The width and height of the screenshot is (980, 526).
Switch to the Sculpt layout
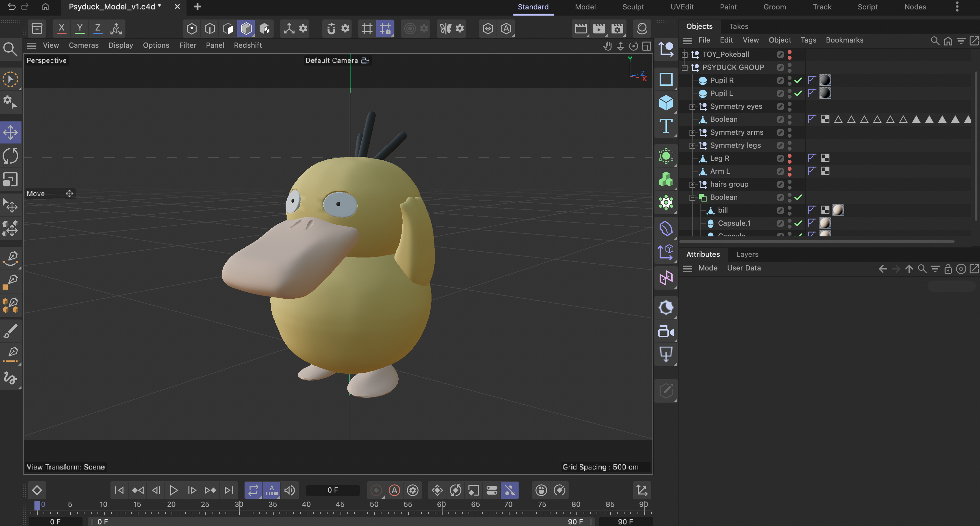coord(633,7)
